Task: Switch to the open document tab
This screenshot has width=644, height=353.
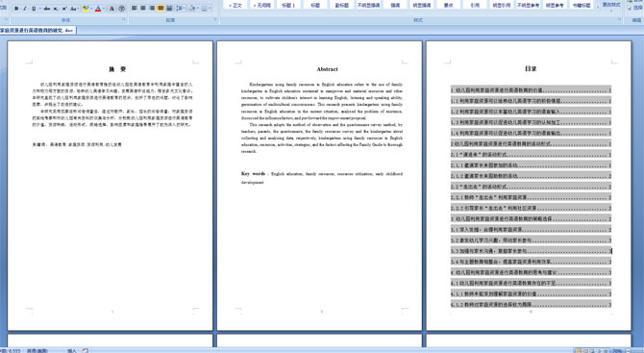Action: point(37,30)
